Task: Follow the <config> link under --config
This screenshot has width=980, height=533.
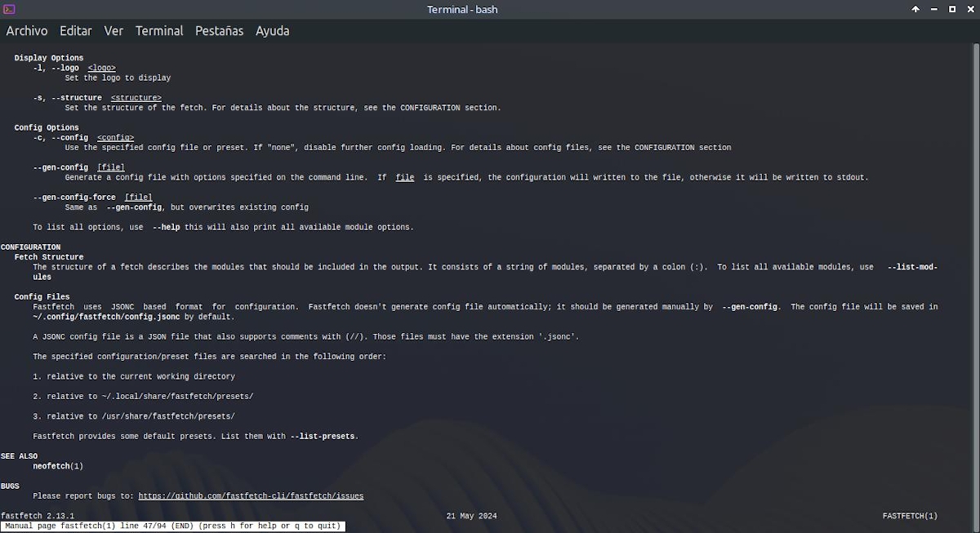Action: click(114, 137)
